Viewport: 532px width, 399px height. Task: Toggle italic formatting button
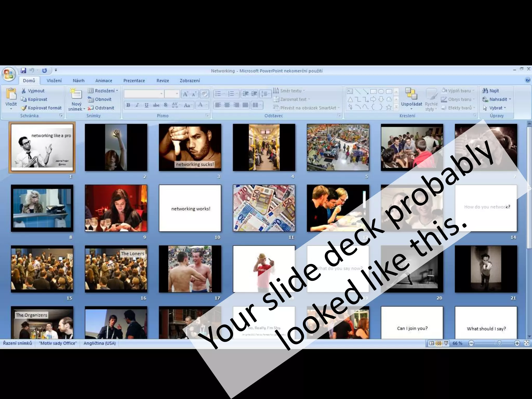click(x=137, y=105)
